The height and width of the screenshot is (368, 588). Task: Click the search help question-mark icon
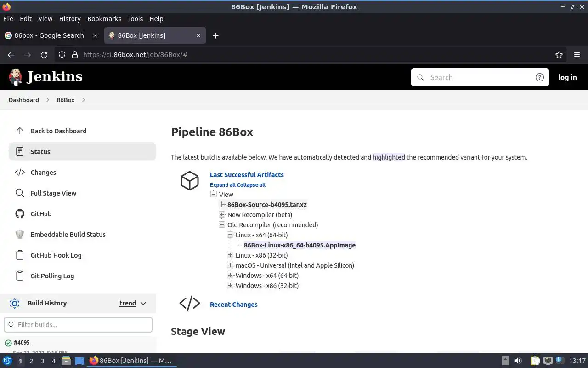(540, 77)
